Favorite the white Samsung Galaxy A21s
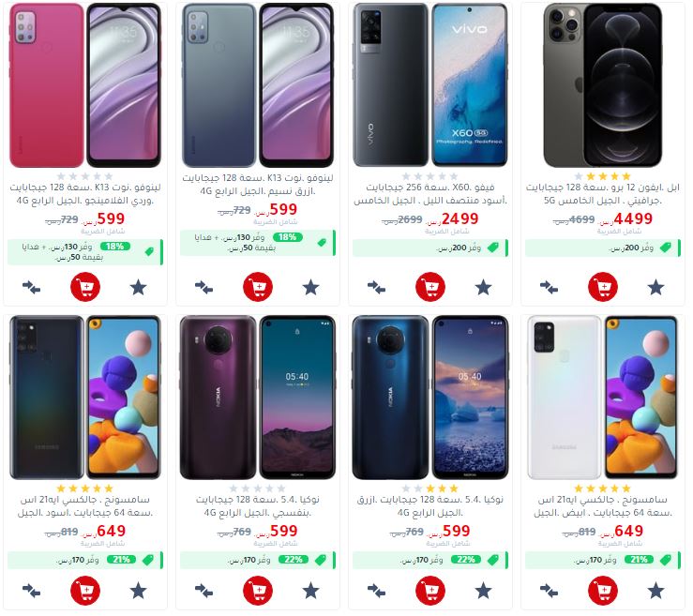This screenshot has width=693, height=616. point(655,591)
